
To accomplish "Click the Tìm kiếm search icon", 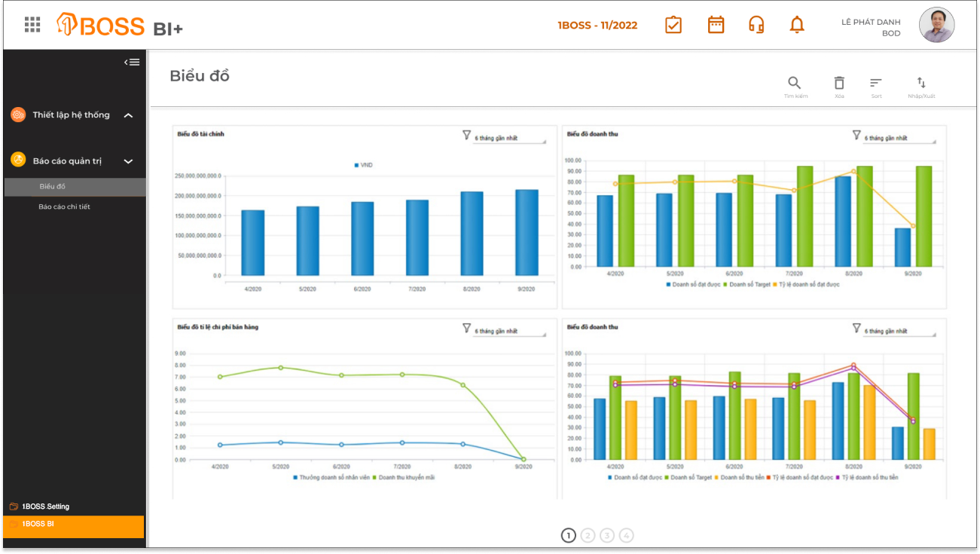I will point(795,84).
